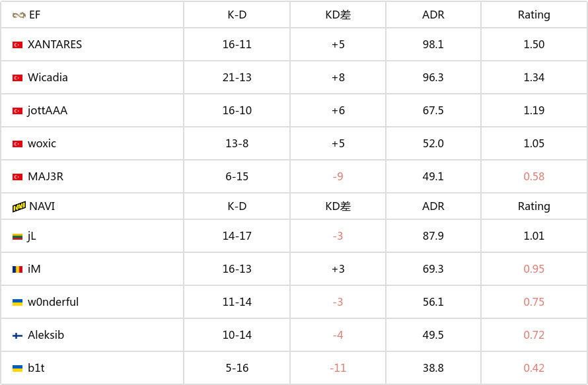
Task: Click the Ukrainian flag beside b1t
Action: point(17,368)
